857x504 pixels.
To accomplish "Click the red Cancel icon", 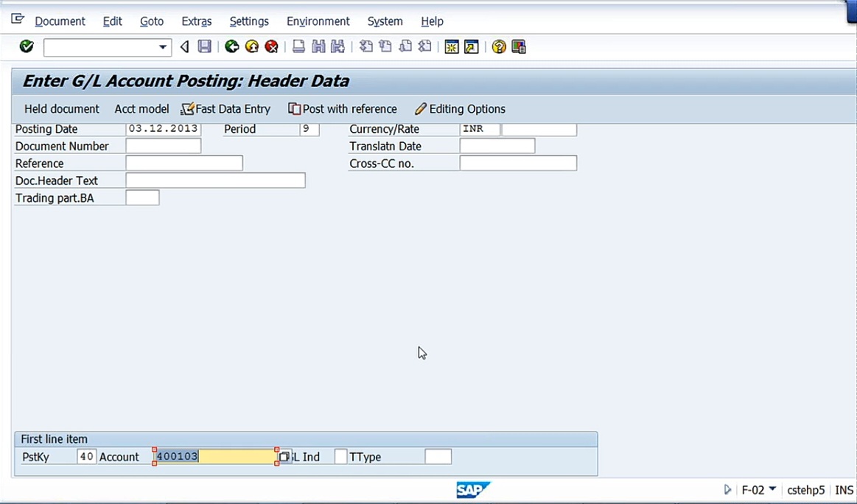I will (x=271, y=46).
